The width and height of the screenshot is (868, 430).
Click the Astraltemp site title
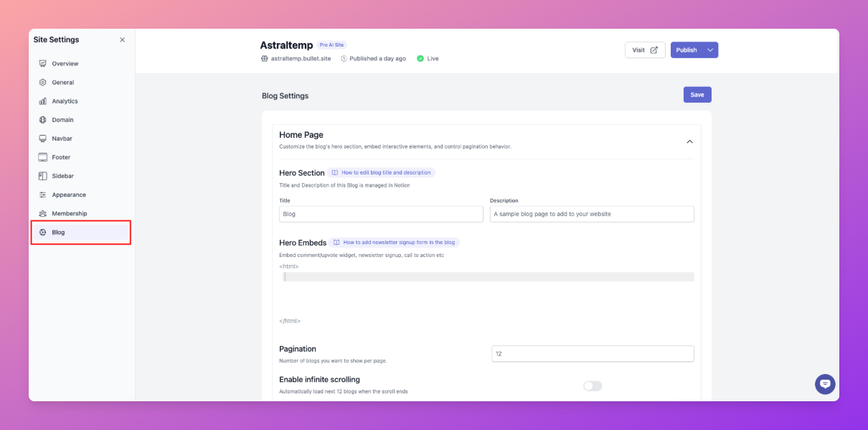point(286,45)
